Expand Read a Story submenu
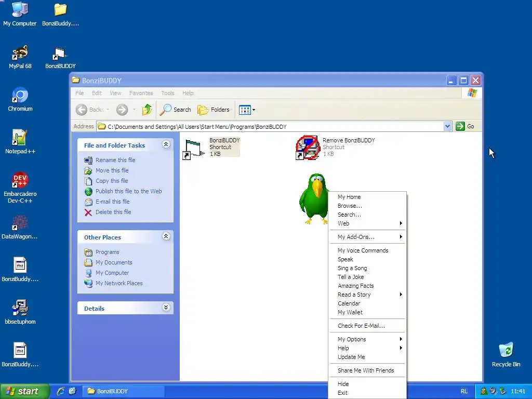This screenshot has height=399, width=532. [x=367, y=295]
